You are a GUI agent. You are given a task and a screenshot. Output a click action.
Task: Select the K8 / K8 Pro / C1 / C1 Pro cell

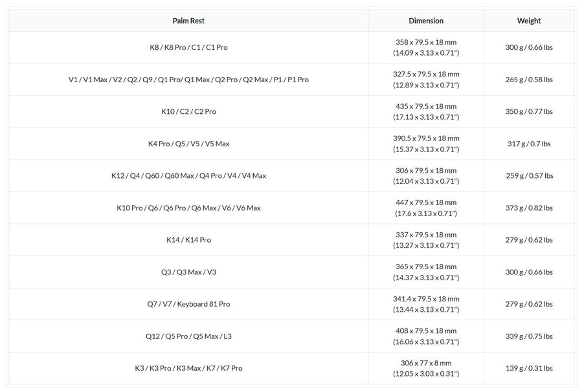click(188, 47)
